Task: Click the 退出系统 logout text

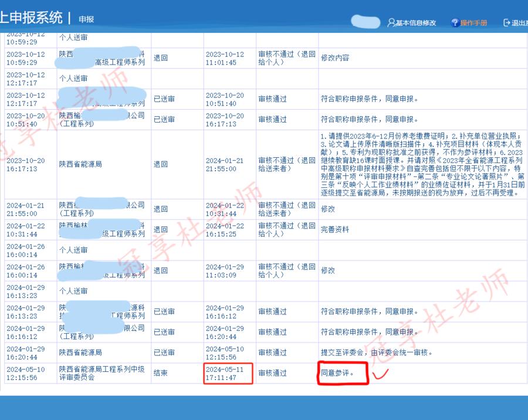Action: point(520,23)
